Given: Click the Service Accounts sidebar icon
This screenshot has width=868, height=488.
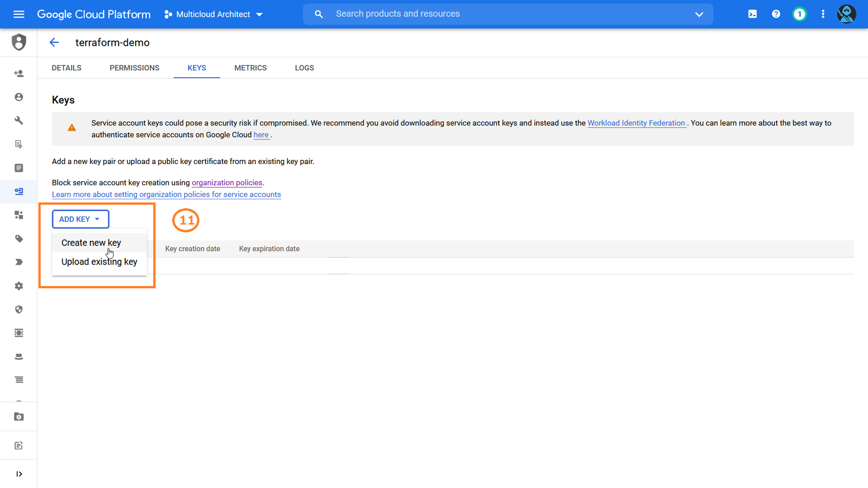Looking at the screenshot, I should 19,191.
